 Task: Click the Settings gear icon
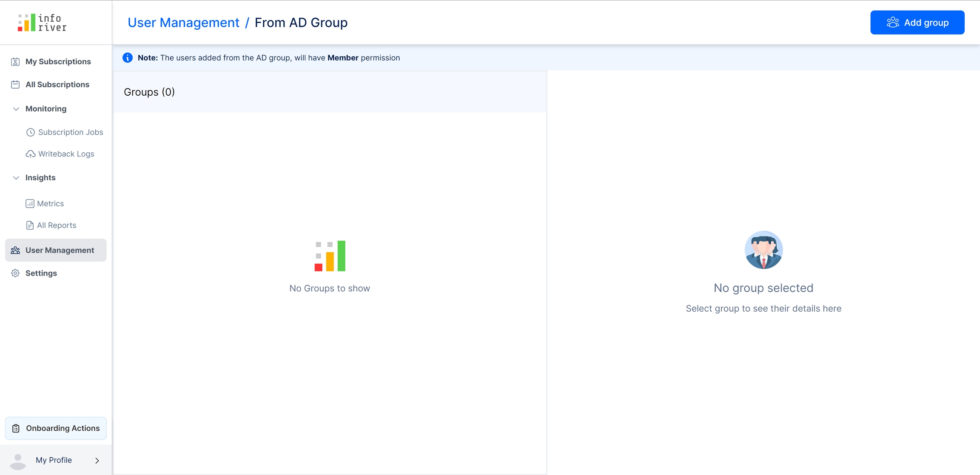coord(15,273)
